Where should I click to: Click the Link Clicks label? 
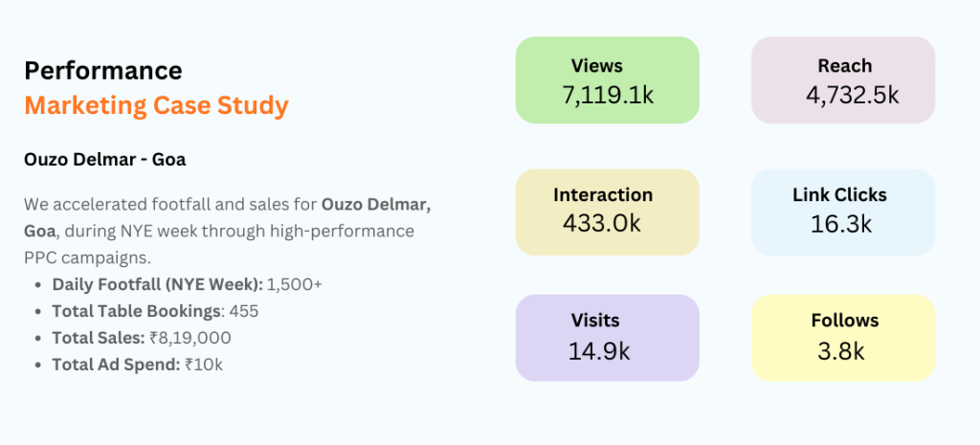pos(839,195)
